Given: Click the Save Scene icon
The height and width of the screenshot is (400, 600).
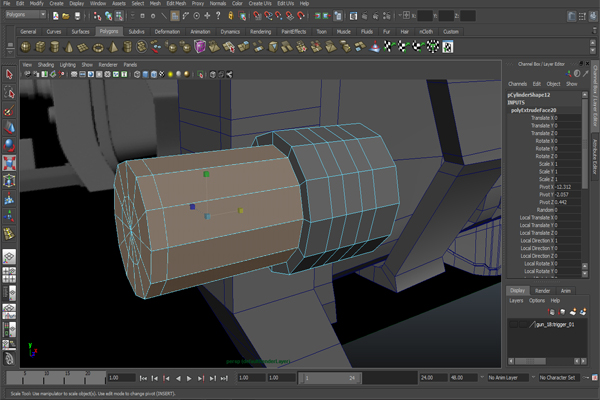Looking at the screenshot, I should pos(77,16).
